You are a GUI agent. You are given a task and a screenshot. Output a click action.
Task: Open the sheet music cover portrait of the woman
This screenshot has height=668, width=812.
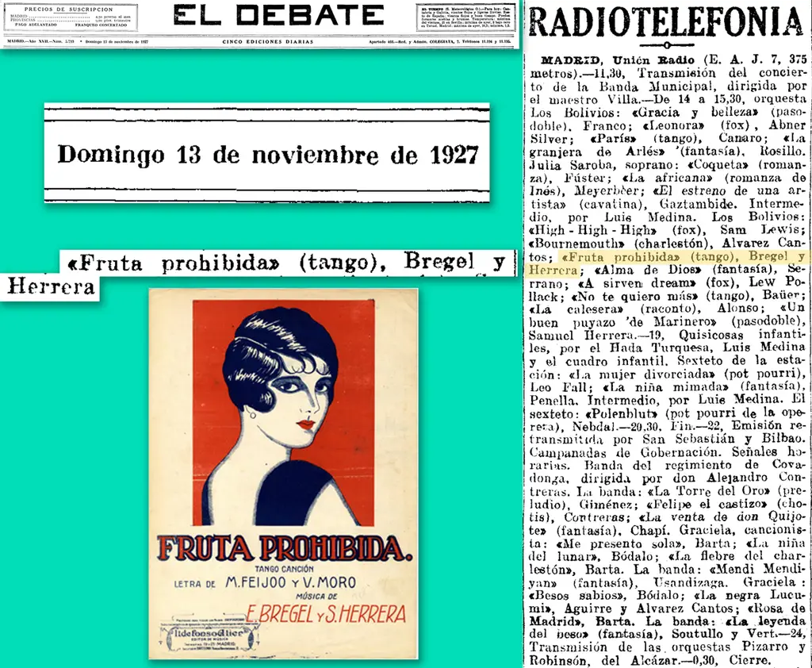click(283, 413)
